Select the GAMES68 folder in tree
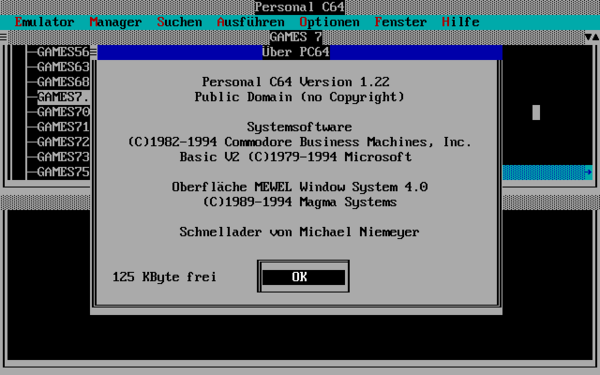This screenshot has height=375, width=600. [x=63, y=82]
